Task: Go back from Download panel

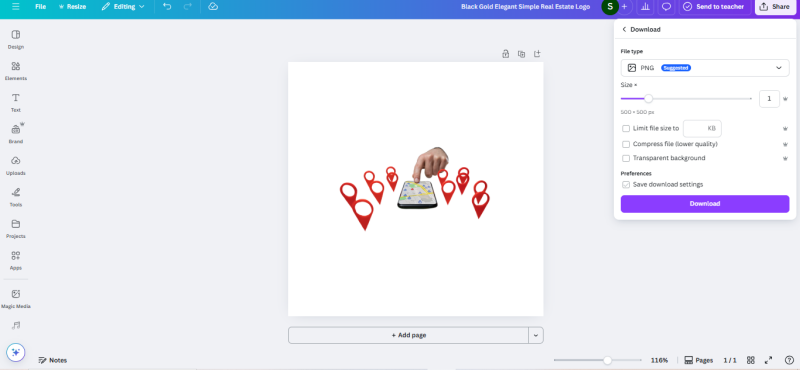Action: [624, 30]
